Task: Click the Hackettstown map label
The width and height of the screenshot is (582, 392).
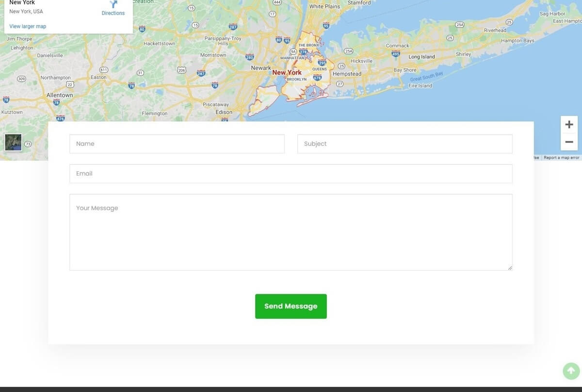Action: (159, 44)
